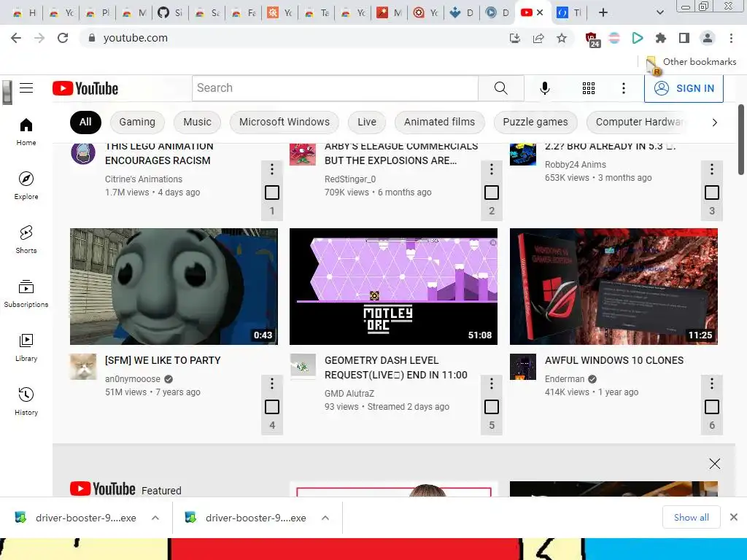The image size is (747, 560).
Task: Expand first driver-booster download options chevron
Action: pyautogui.click(x=155, y=518)
